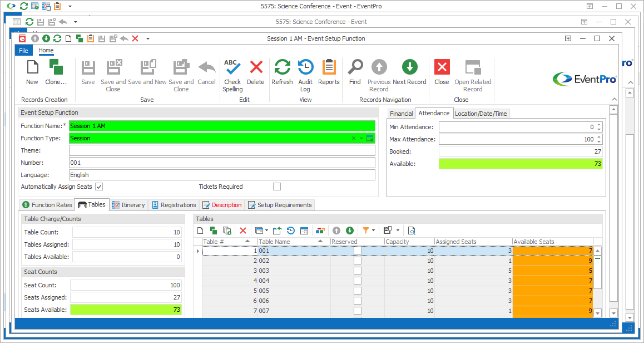Viewport: 644px width, 343px height.
Task: Open Reports from the ribbon
Action: pyautogui.click(x=329, y=72)
